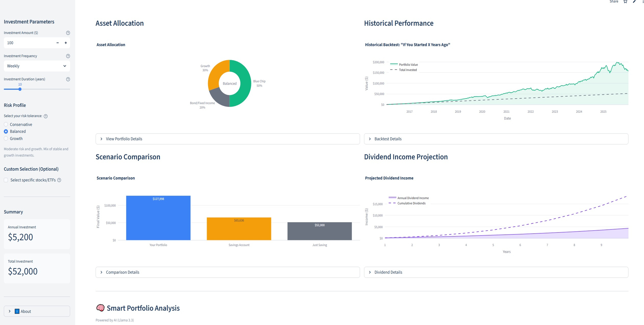Click help icon next to stocks/ETFs checkbox
This screenshot has width=644, height=325.
(x=59, y=180)
